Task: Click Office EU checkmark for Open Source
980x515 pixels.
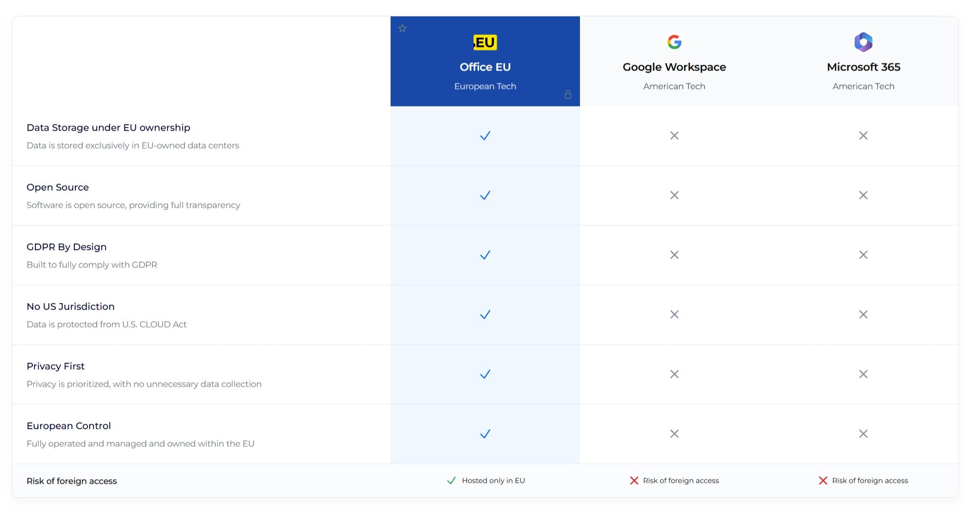Action: pos(485,195)
